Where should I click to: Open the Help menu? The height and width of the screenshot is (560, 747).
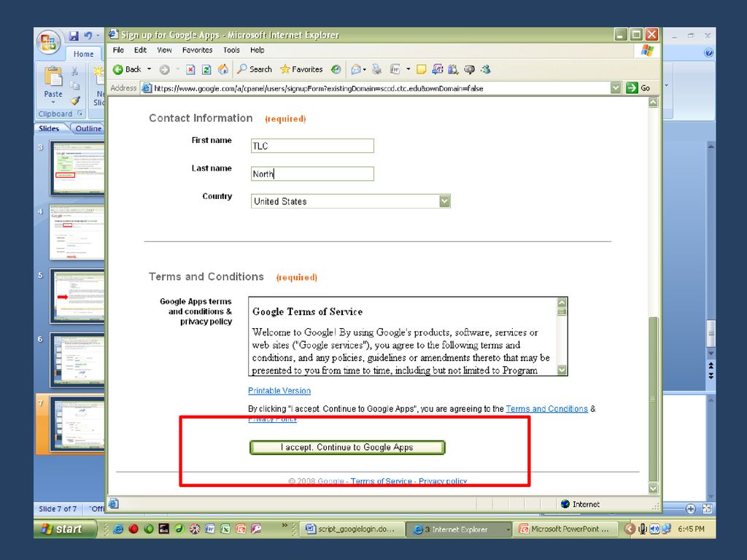(x=258, y=50)
